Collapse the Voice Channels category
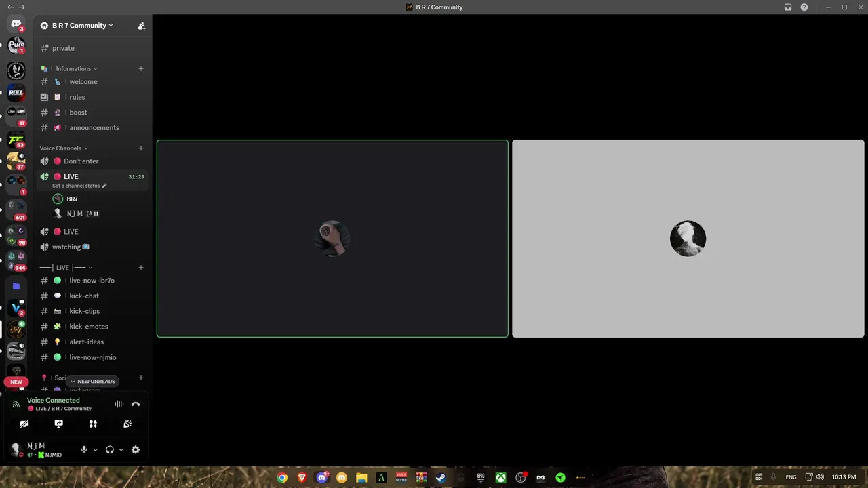This screenshot has height=488, width=868. click(x=64, y=148)
